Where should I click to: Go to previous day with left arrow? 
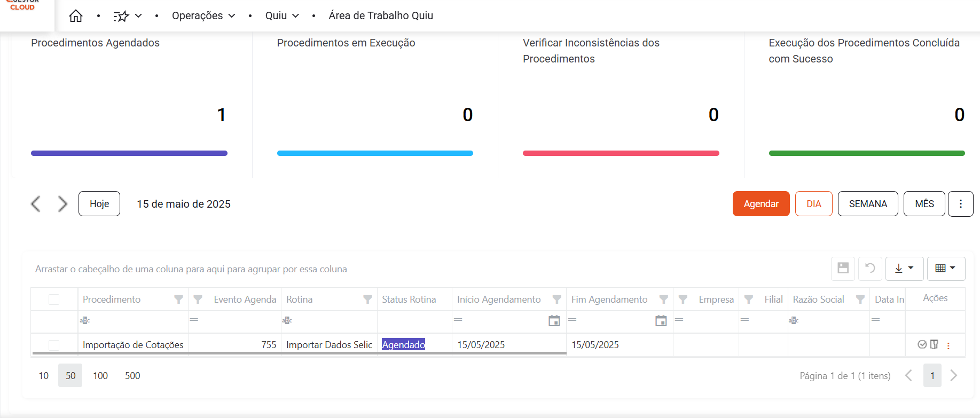(36, 204)
